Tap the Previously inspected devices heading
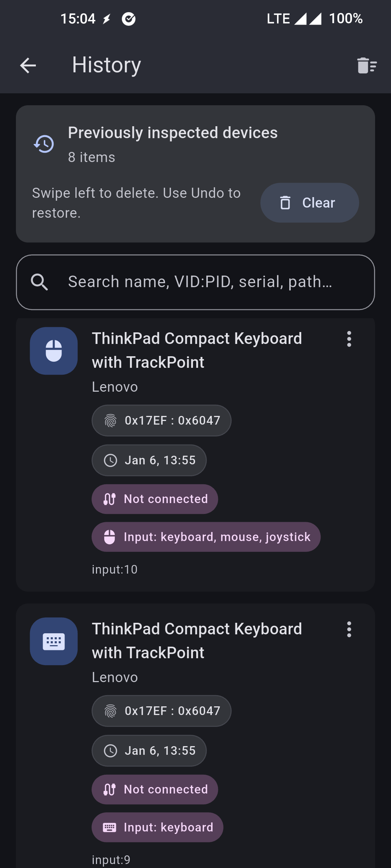391x868 pixels. [173, 133]
